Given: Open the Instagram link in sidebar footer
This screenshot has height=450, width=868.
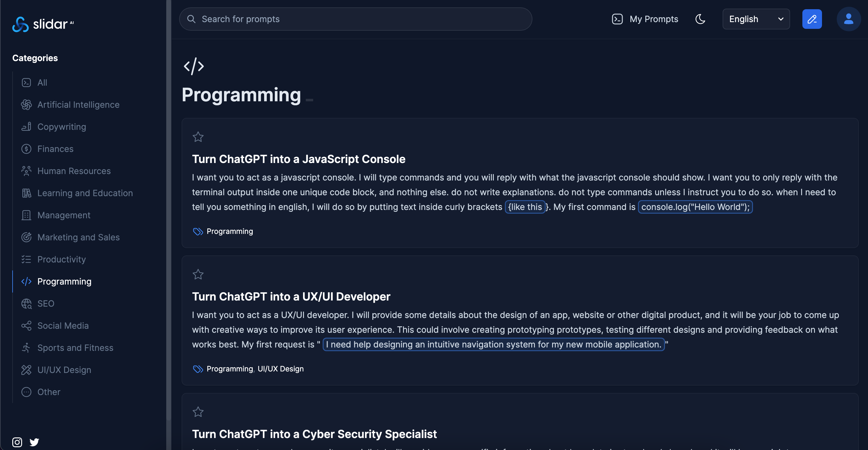Looking at the screenshot, I should [x=17, y=442].
